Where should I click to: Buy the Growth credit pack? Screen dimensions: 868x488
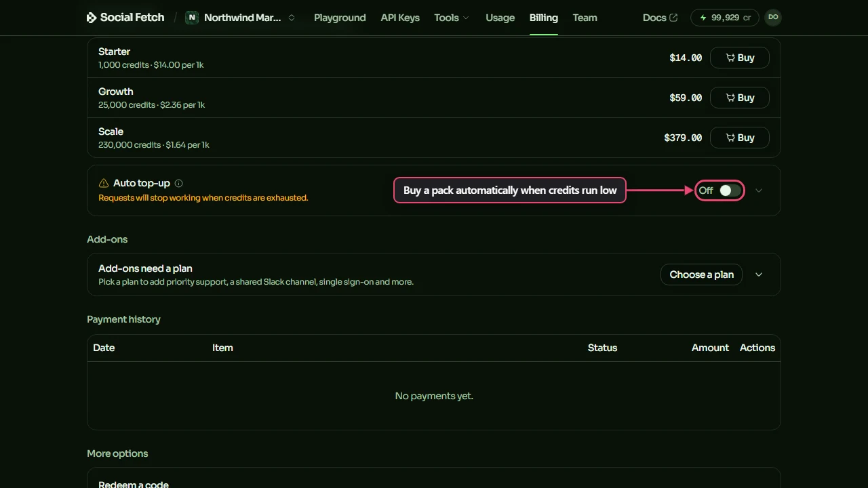coord(740,98)
